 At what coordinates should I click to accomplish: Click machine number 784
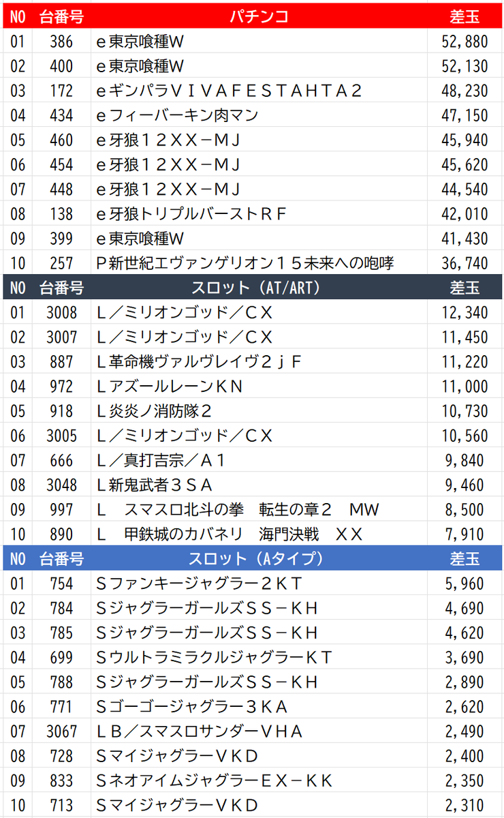coord(61,608)
